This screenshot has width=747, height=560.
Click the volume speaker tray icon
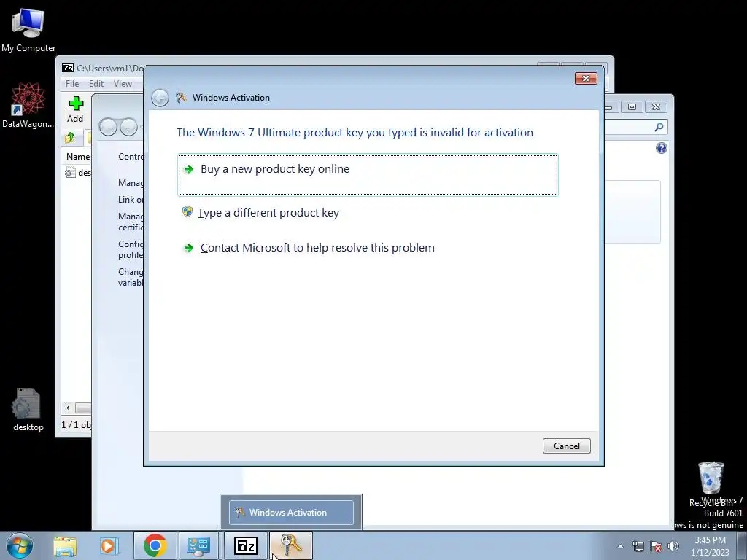click(673, 547)
